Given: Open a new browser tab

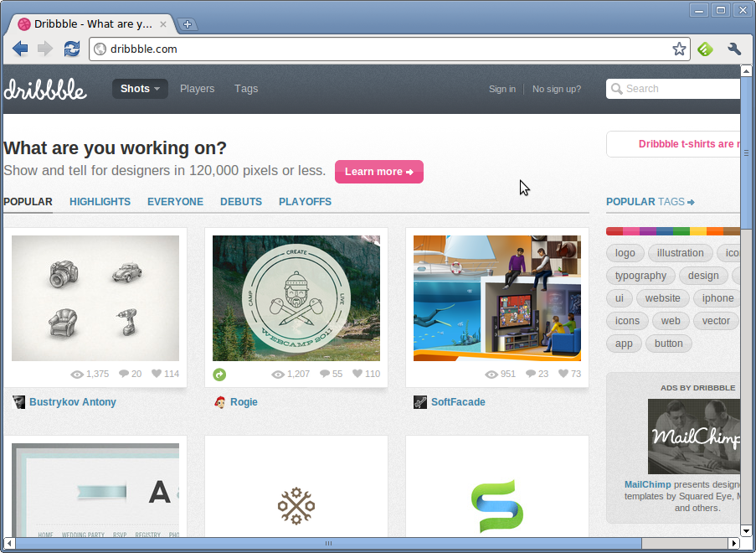Looking at the screenshot, I should [188, 24].
